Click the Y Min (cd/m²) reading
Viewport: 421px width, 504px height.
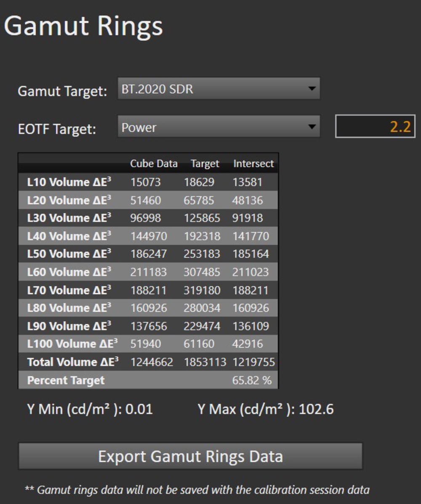pyautogui.click(x=90, y=409)
